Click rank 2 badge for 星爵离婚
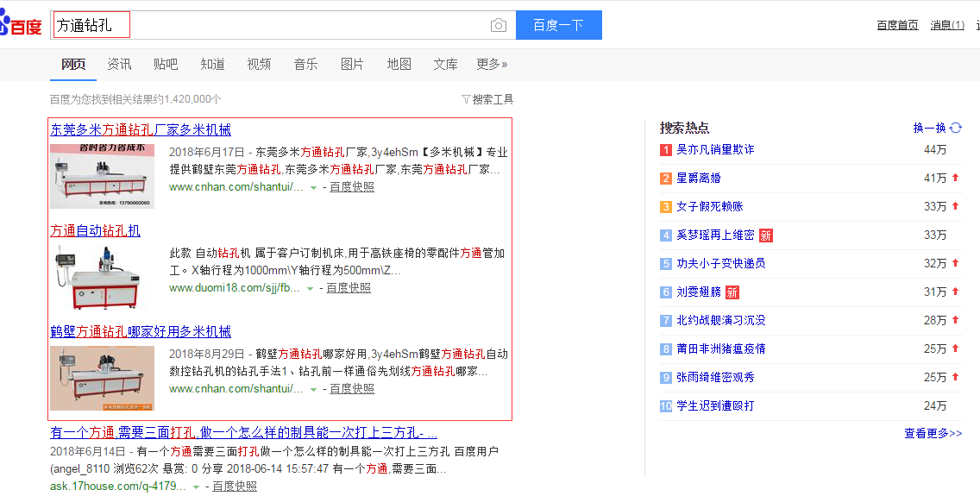980x496 pixels. point(666,179)
